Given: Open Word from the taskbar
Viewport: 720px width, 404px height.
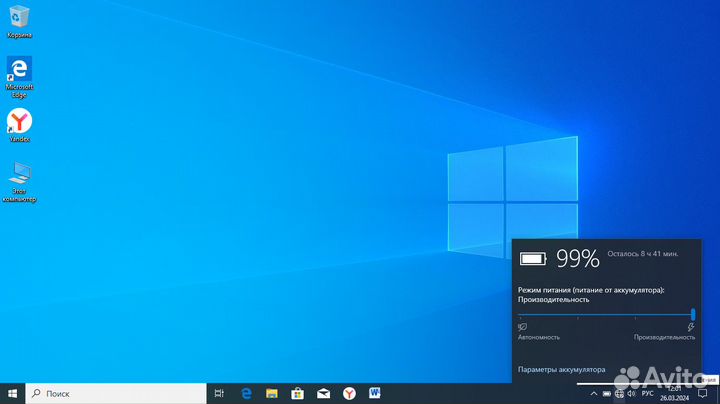Looking at the screenshot, I should (375, 393).
